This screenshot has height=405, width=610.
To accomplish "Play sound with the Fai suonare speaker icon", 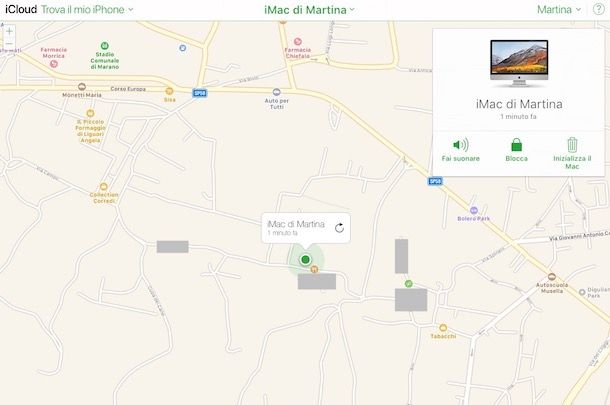I will 461,145.
